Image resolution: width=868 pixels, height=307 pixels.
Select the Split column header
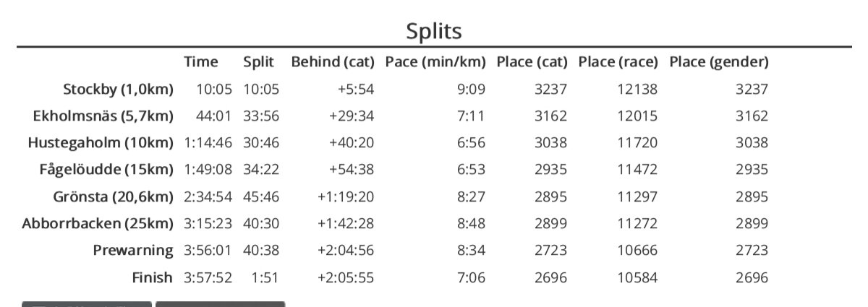[259, 62]
